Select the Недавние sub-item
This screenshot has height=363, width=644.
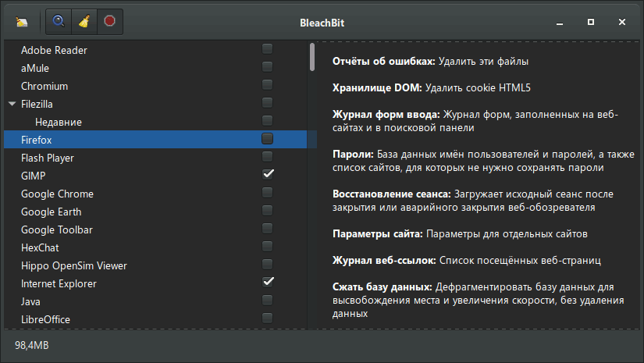pyautogui.click(x=155, y=122)
